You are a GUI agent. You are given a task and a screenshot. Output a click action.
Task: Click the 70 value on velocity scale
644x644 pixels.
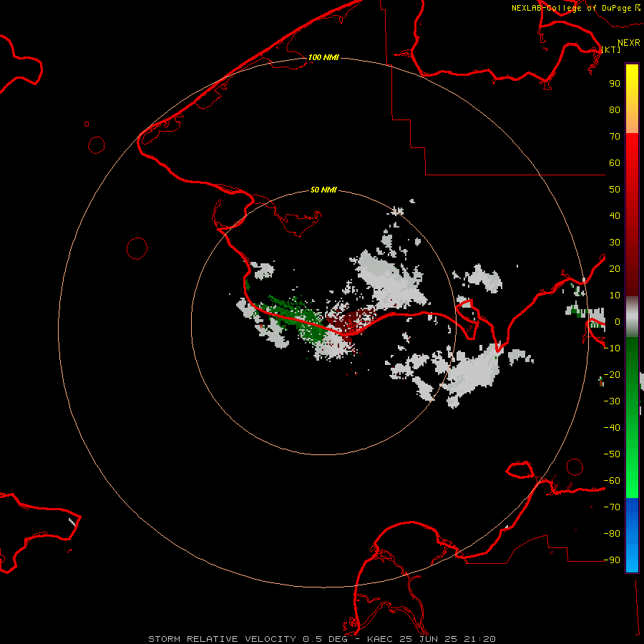pyautogui.click(x=615, y=137)
